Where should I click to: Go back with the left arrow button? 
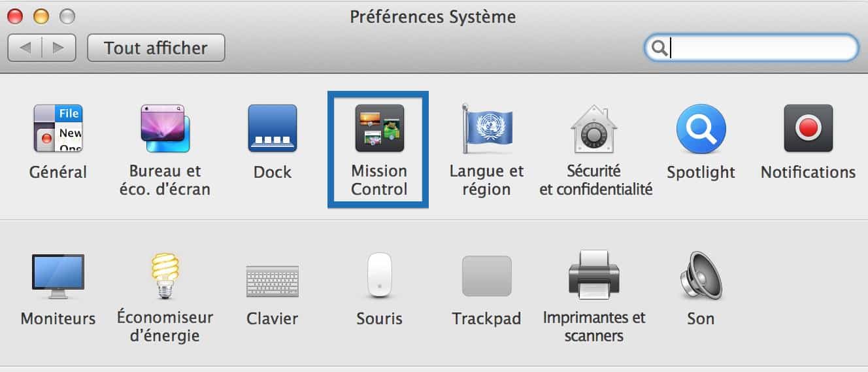pos(25,48)
